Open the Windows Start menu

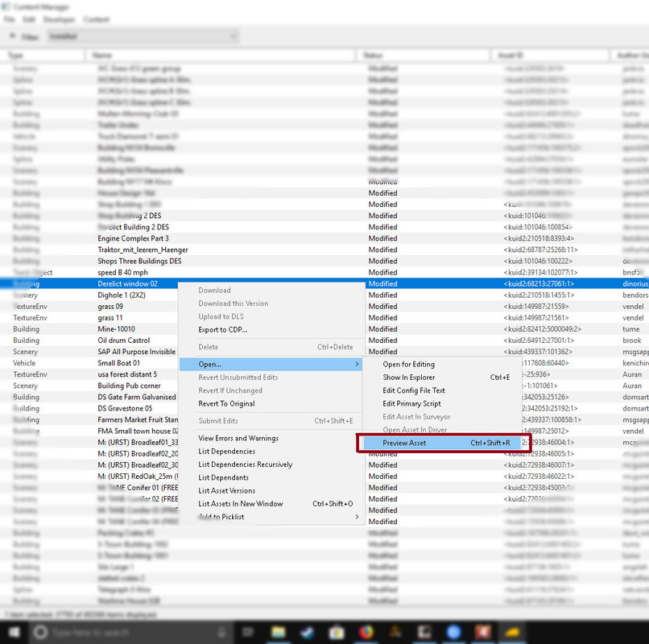14,633
